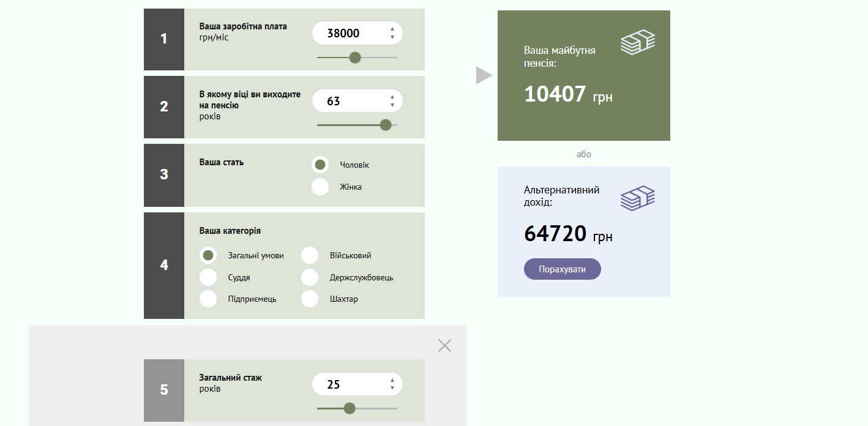Decrease salary using the down arrow
The image size is (868, 426).
392,37
